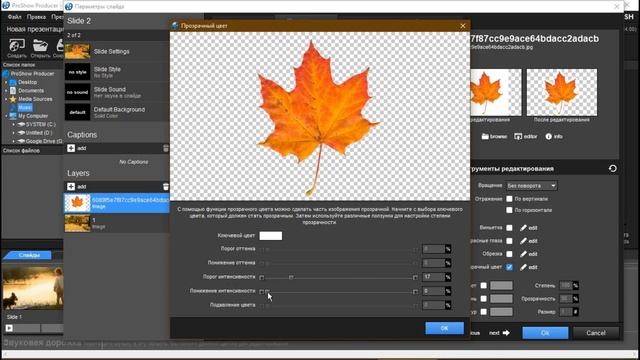The image size is (640, 360).
Task: Click the Создать toolbar icon in the main window
Action: 17,49
